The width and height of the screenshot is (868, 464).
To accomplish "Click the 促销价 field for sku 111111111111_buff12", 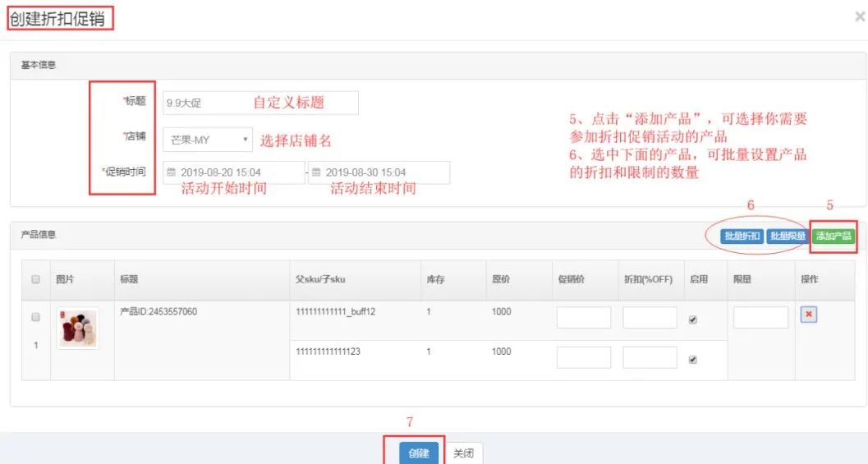I will pyautogui.click(x=583, y=318).
